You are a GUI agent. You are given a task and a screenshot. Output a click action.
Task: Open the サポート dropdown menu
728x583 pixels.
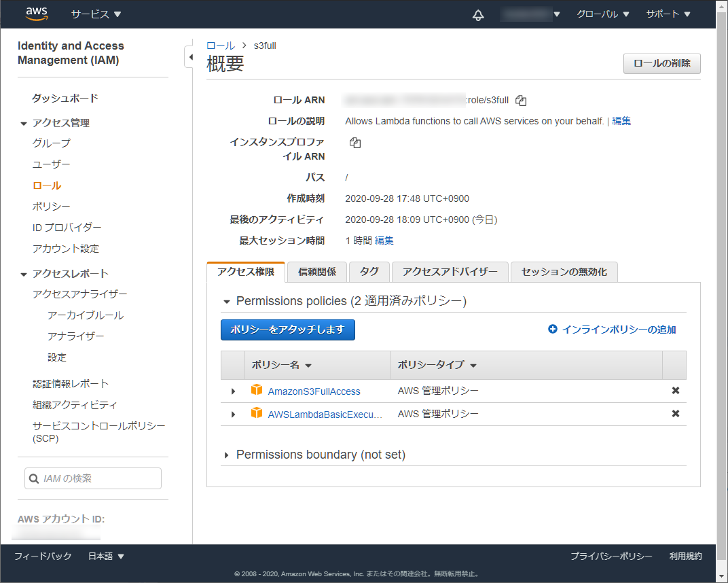coord(668,14)
